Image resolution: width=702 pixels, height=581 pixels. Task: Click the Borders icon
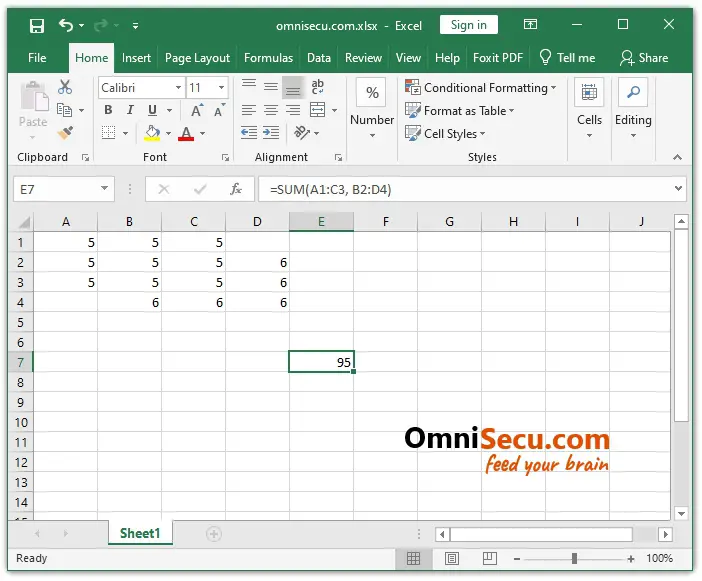[x=108, y=133]
